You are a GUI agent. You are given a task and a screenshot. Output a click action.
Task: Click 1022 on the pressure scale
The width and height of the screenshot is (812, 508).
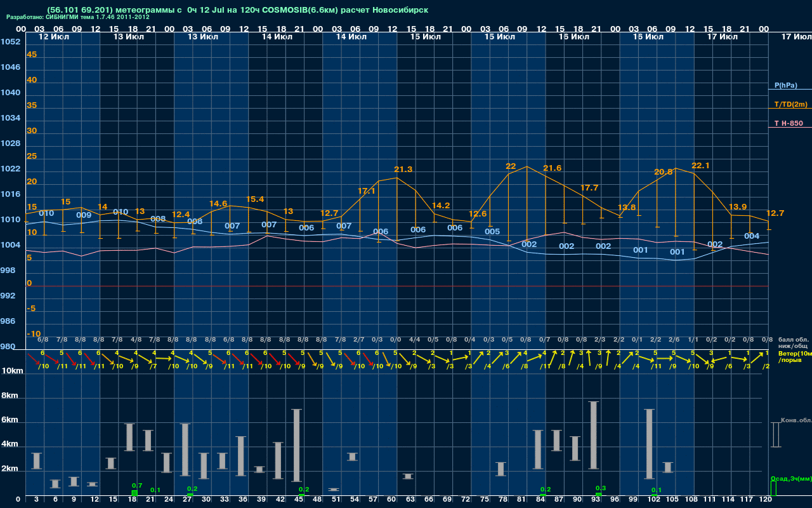click(x=10, y=169)
